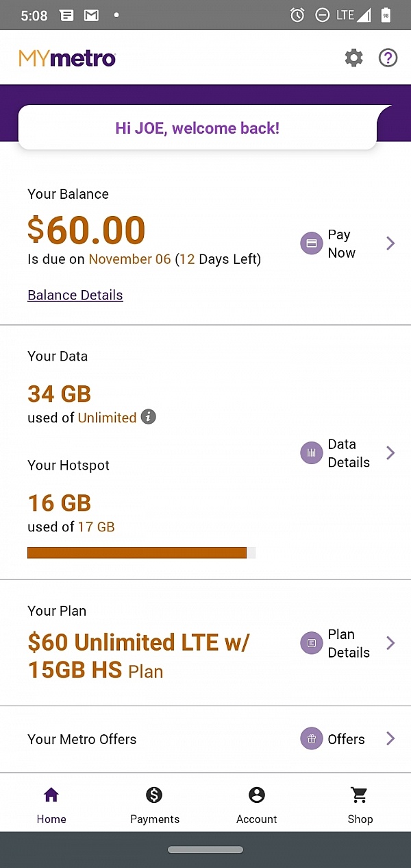Switch to the Account tab

coord(256,804)
